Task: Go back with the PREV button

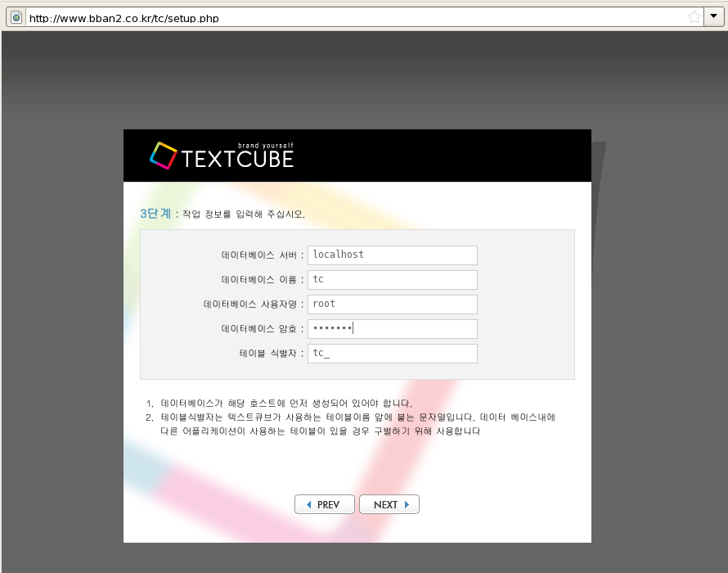Action: 325,504
